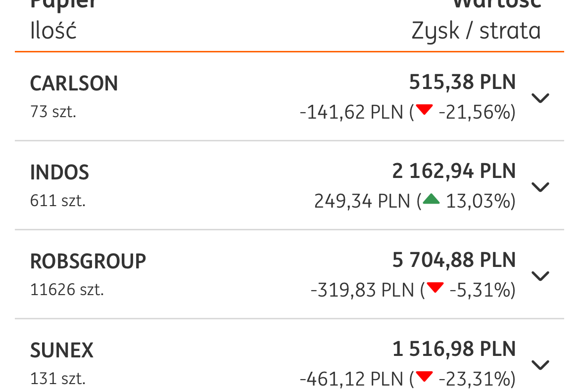Click SUNEX red loss triangle icon
The width and height of the screenshot is (579, 392).
(x=424, y=377)
